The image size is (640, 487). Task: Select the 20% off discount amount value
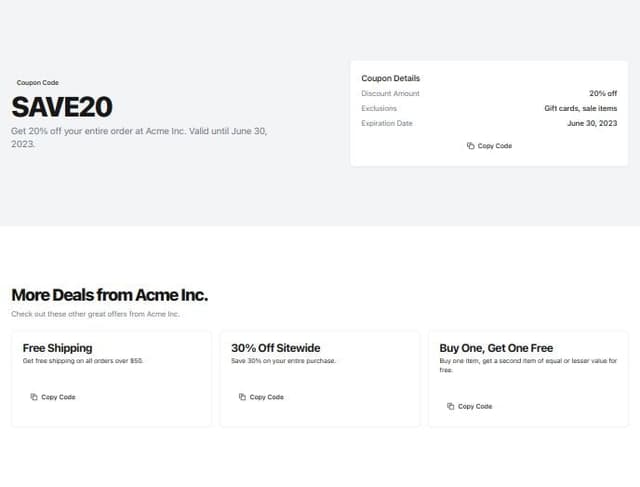pos(603,93)
